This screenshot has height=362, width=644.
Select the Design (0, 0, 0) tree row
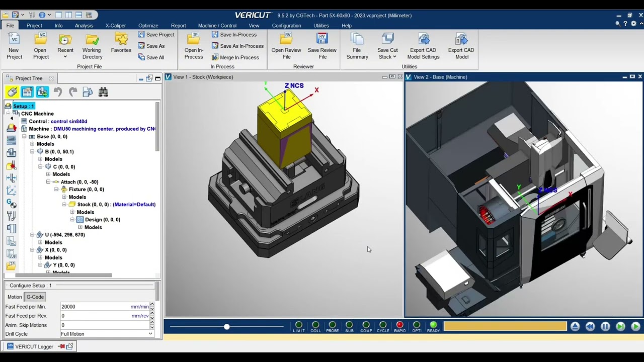pos(98,220)
